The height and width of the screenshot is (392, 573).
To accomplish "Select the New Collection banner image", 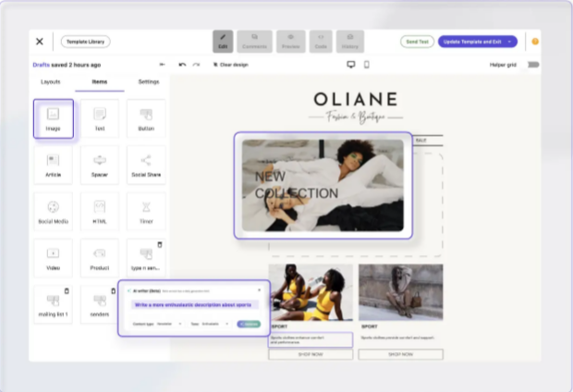I will coord(323,185).
